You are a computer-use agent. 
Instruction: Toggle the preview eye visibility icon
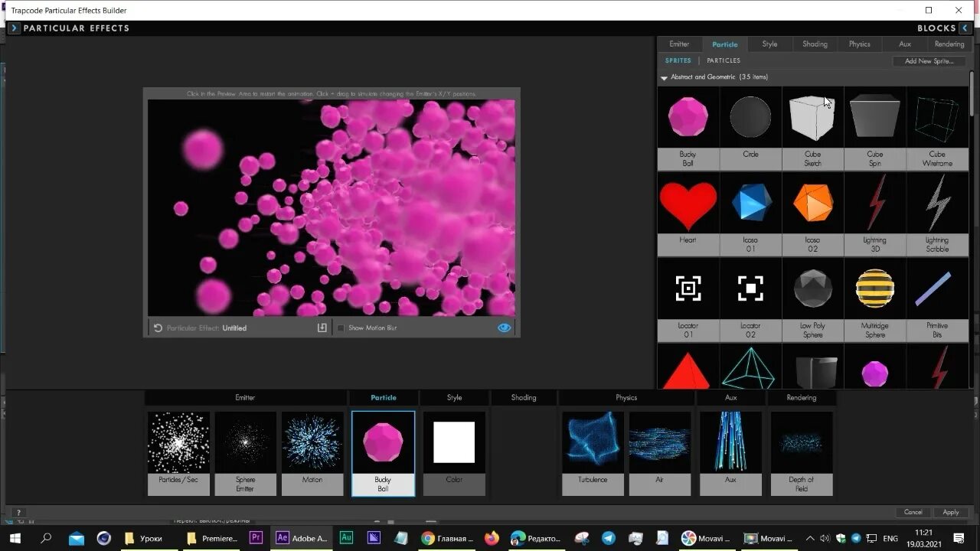click(x=504, y=328)
